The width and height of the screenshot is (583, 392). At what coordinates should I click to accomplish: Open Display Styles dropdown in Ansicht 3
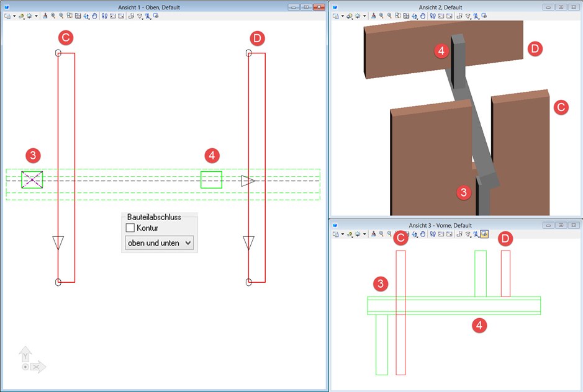(350, 234)
